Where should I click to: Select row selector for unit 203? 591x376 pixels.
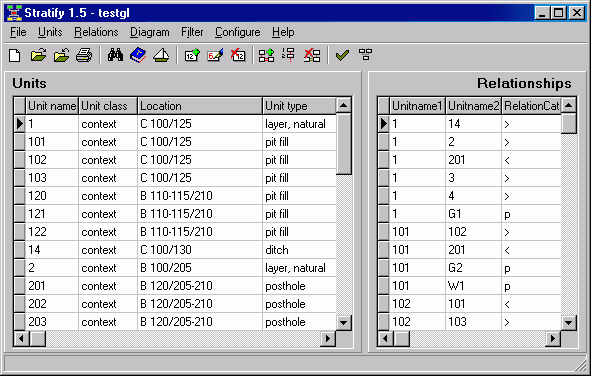(20, 322)
